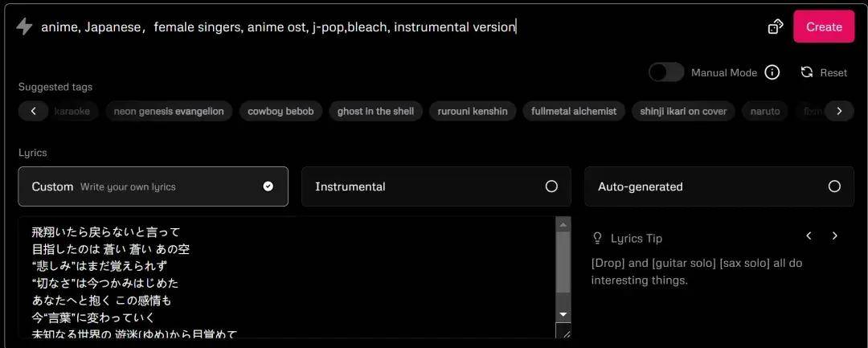
Task: Select the Instrumental lyrics option
Action: click(x=436, y=186)
